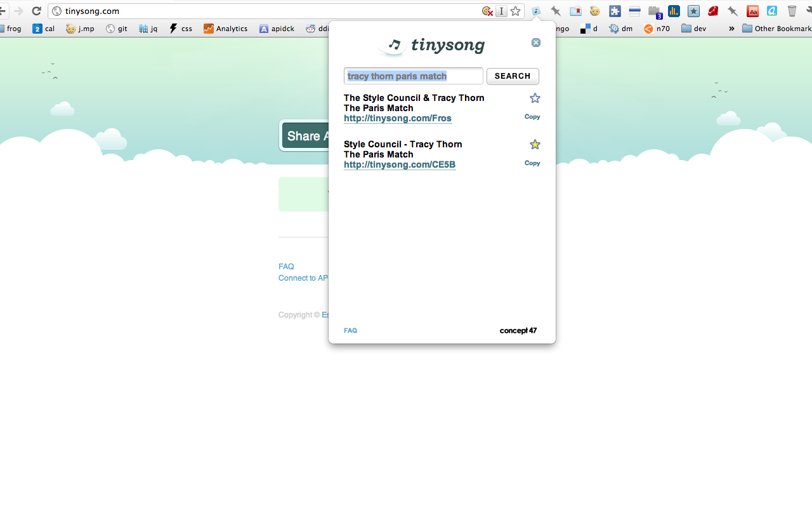This screenshot has height=508, width=812.
Task: Open the puzzle piece extension icon
Action: [615, 11]
